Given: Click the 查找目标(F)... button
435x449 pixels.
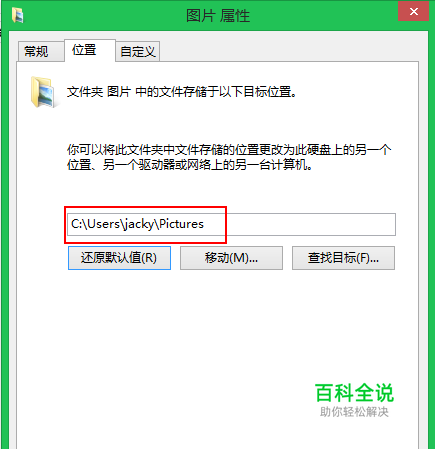Looking at the screenshot, I should [x=343, y=258].
